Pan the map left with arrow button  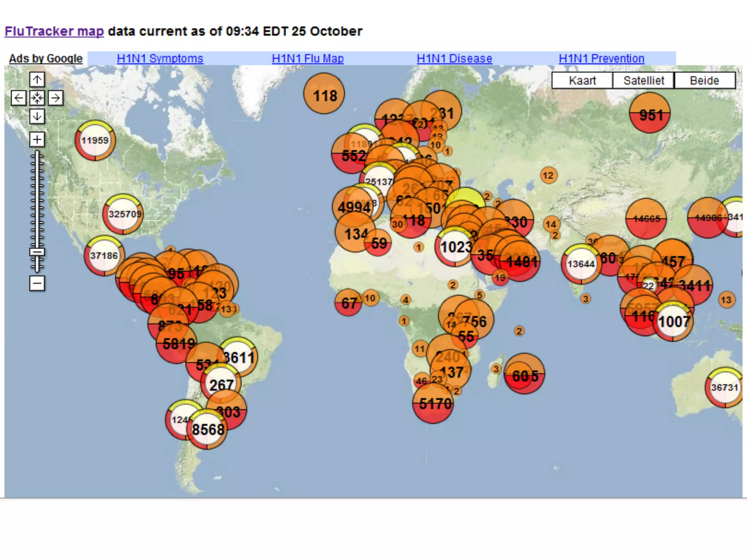[x=19, y=98]
